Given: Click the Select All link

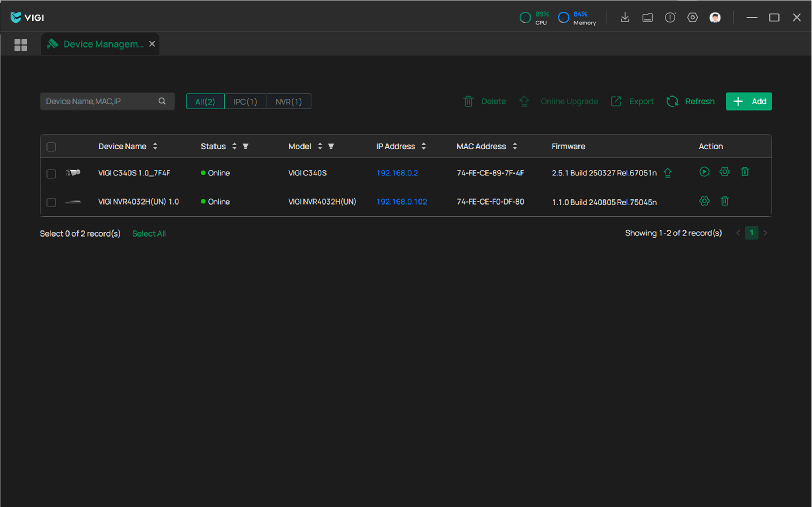Looking at the screenshot, I should [x=149, y=233].
